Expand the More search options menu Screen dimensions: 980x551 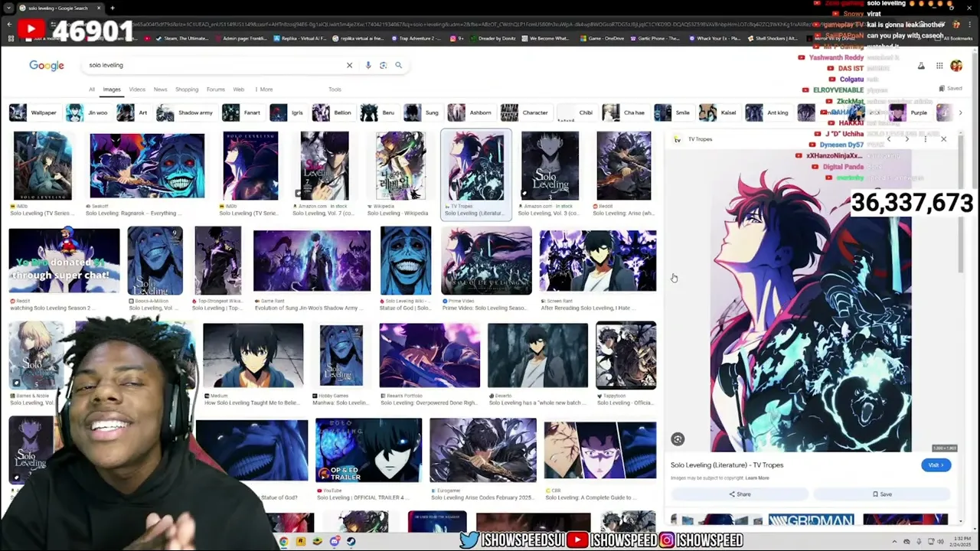click(263, 90)
